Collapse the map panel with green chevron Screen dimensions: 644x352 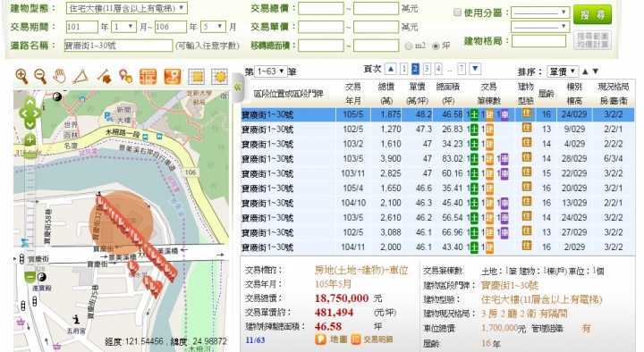(x=237, y=87)
